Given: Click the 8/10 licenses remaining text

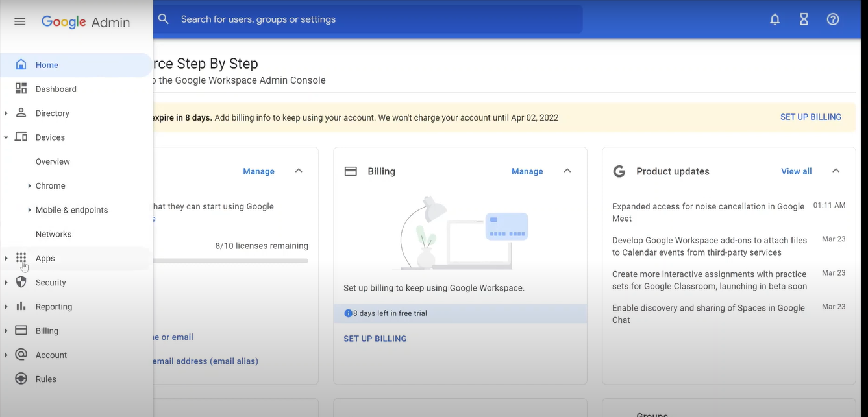Looking at the screenshot, I should pyautogui.click(x=262, y=246).
